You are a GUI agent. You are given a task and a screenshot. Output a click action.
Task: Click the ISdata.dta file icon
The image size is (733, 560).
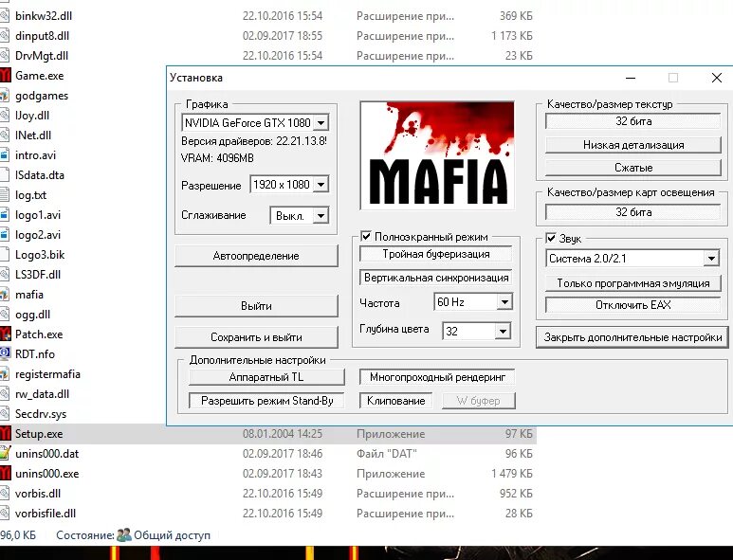4,174
